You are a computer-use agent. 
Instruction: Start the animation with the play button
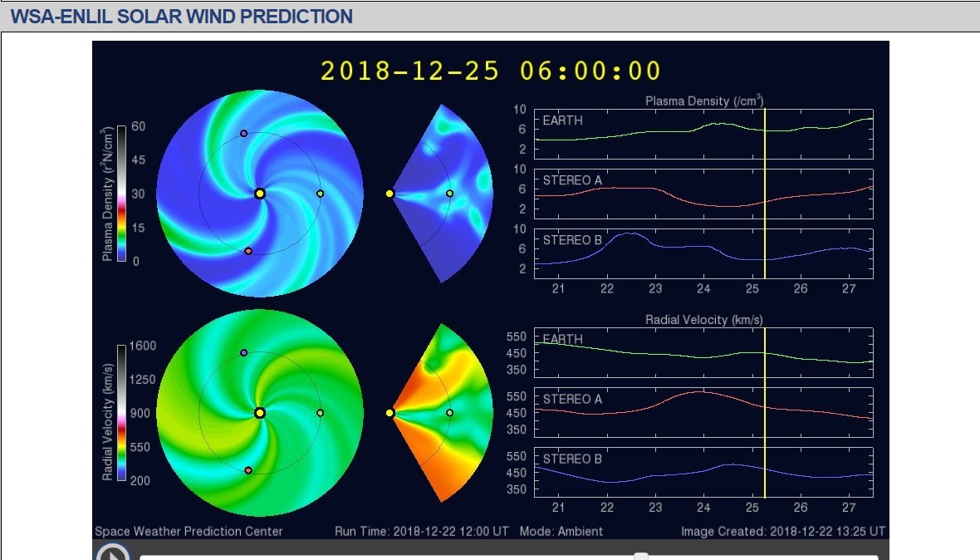(113, 553)
